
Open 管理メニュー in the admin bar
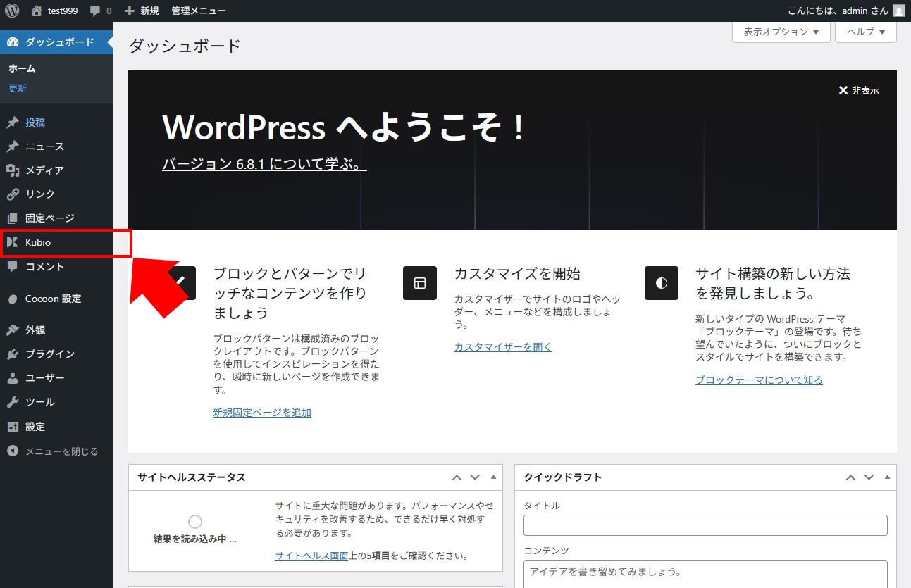click(x=199, y=11)
